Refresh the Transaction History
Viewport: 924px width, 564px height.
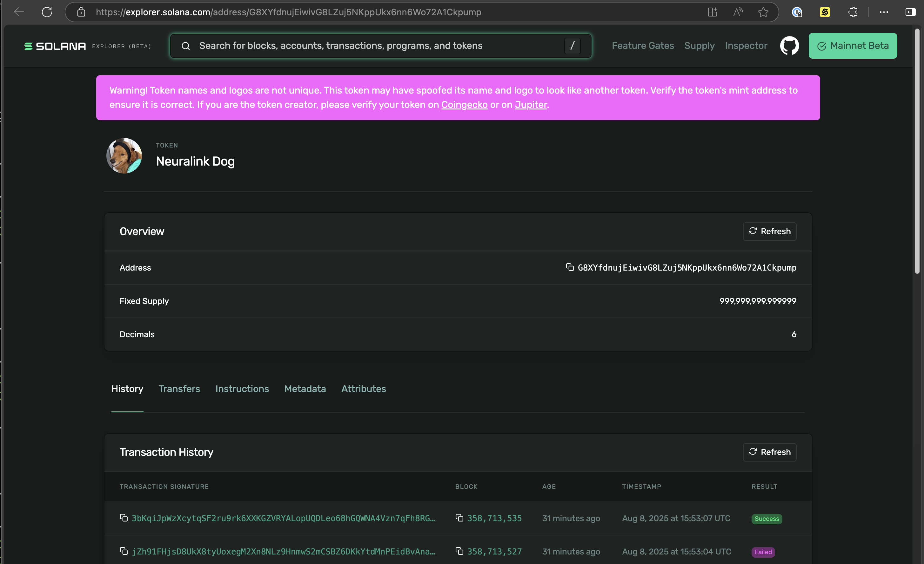(769, 452)
